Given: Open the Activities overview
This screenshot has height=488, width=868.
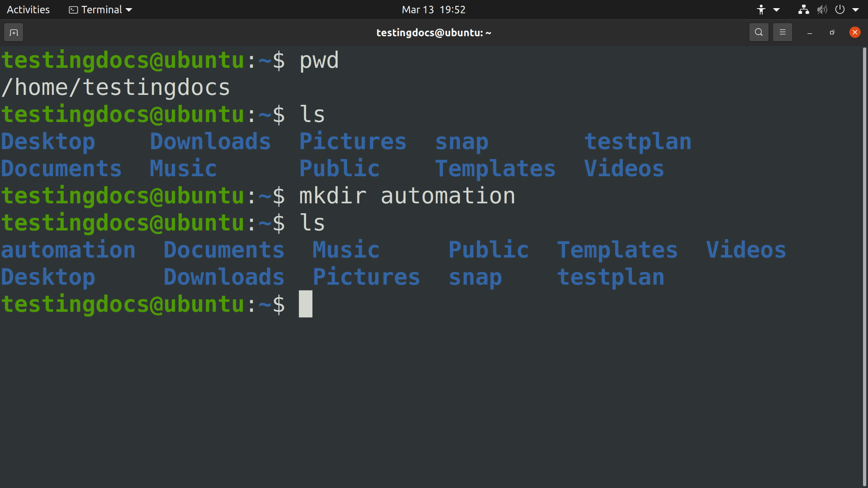Looking at the screenshot, I should coord(28,9).
